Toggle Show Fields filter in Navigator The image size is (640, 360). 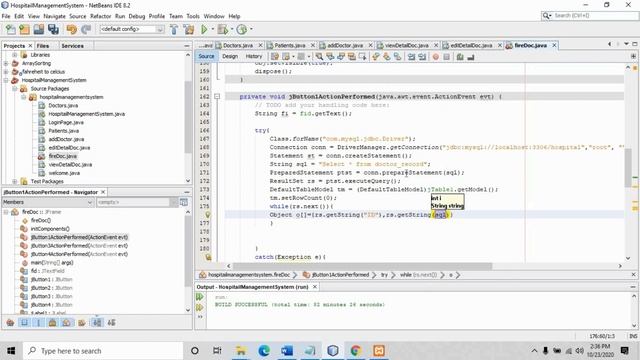[x=24, y=322]
